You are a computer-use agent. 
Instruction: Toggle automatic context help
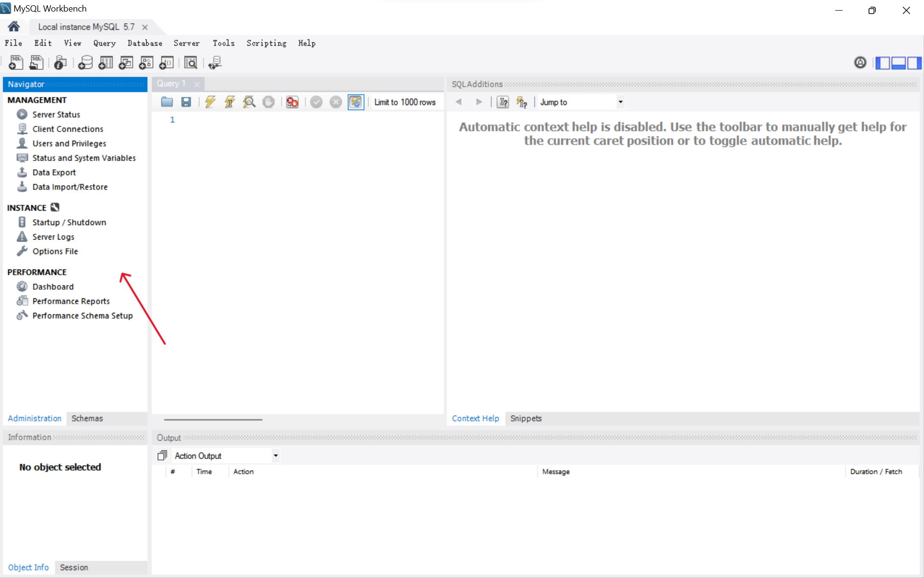click(x=522, y=102)
